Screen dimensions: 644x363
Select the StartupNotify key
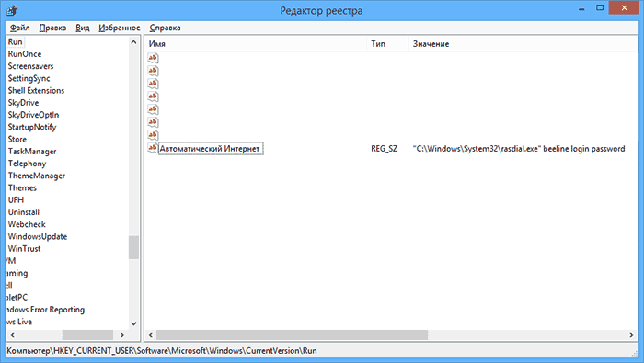coord(32,127)
